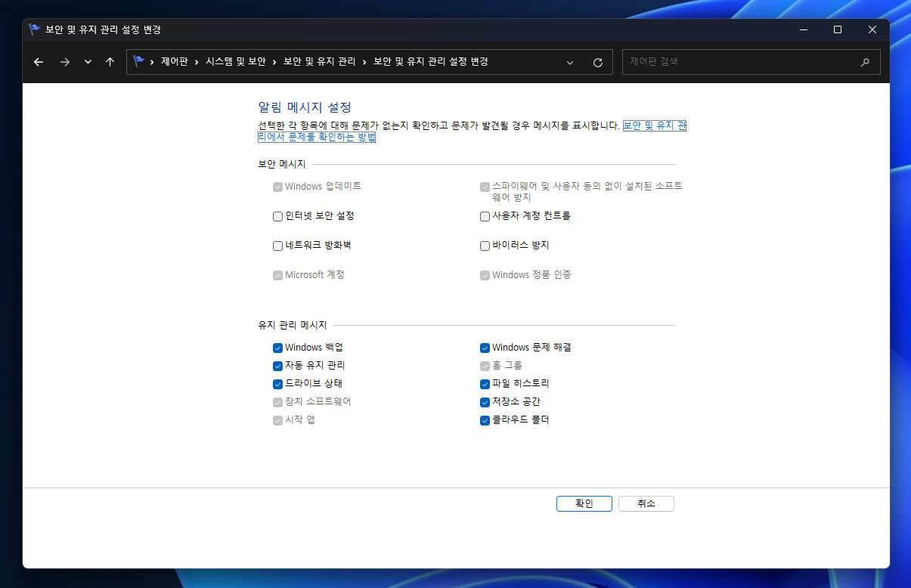Click the disabled 장치 소프트웨어 checkbox
911x588 pixels.
pyautogui.click(x=277, y=402)
